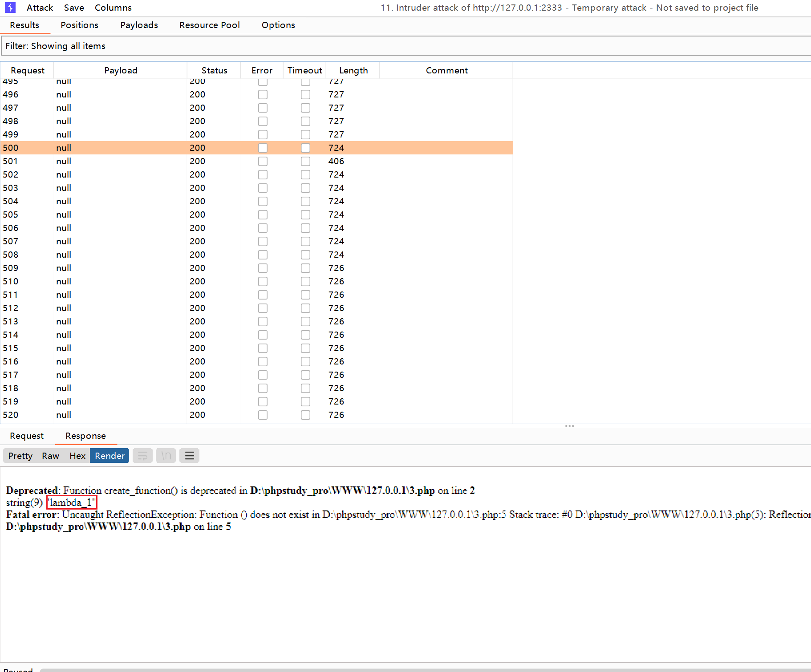
Task: Toggle Error checkbox for request 496
Action: point(263,94)
